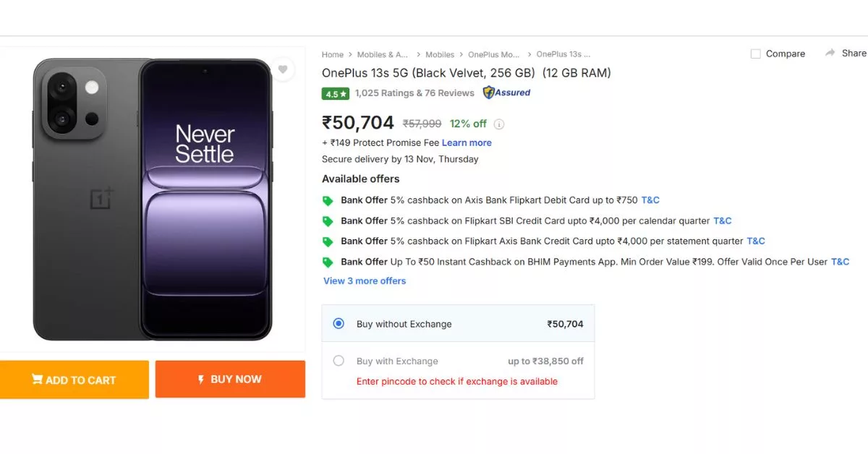
Task: Click the Flipkart Assured badge
Action: point(506,93)
